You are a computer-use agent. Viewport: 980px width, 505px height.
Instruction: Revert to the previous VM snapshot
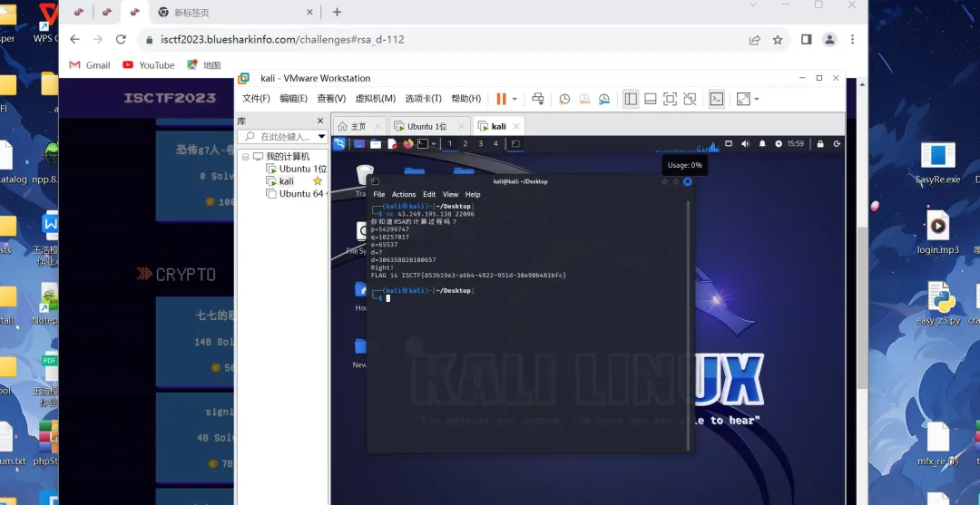pos(584,99)
